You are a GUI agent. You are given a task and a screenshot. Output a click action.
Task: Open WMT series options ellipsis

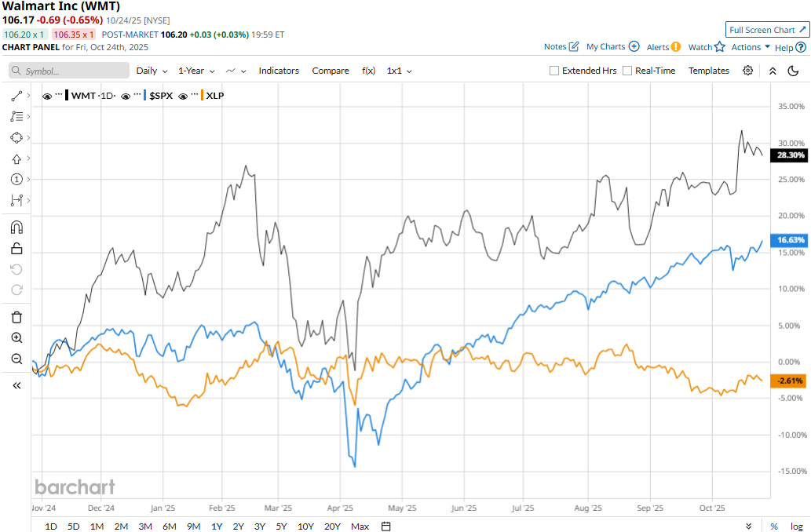[x=58, y=95]
